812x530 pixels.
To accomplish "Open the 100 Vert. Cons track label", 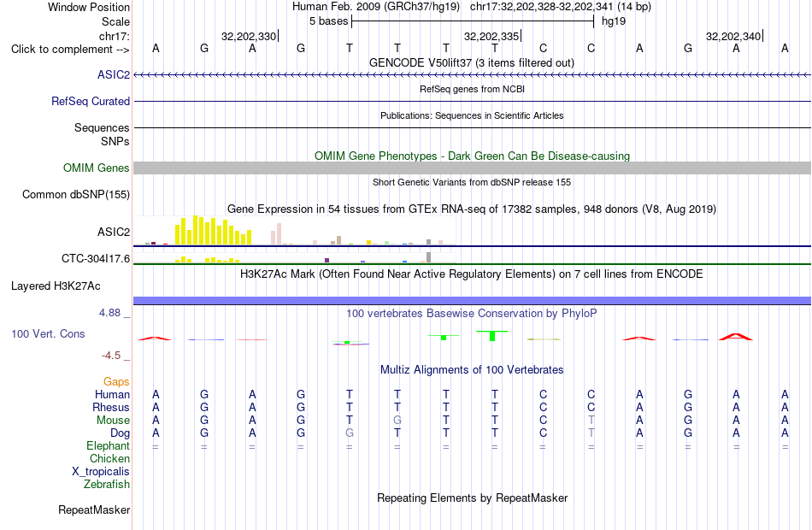I will [x=48, y=333].
